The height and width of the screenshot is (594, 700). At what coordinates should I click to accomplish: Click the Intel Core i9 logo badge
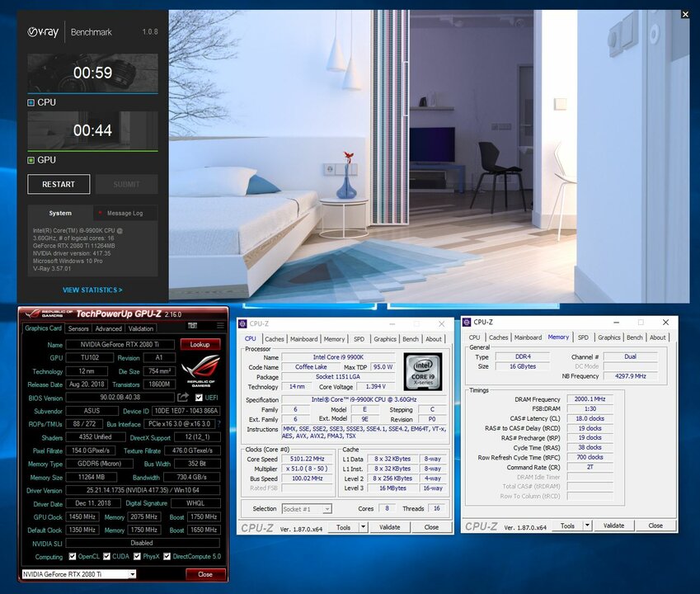[423, 371]
